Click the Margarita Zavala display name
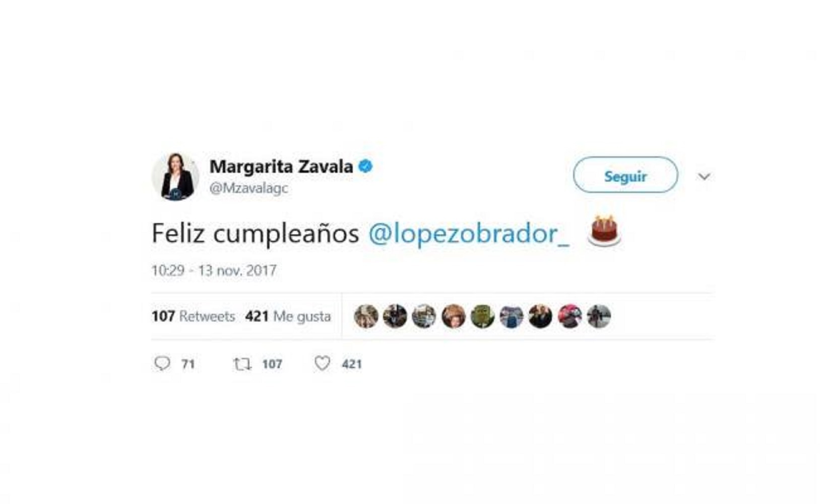This screenshot has width=820, height=504. [x=281, y=166]
